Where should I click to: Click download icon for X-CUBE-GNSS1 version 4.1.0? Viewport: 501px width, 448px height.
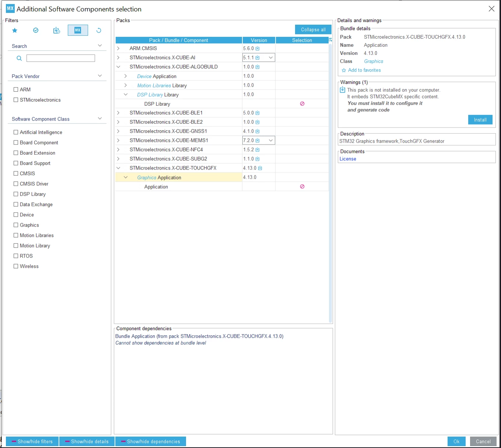pos(257,132)
